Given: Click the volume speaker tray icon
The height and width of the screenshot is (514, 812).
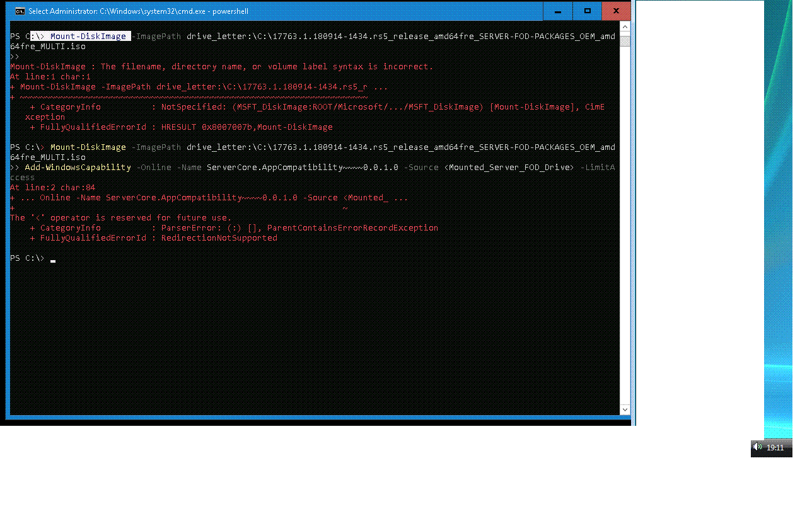Looking at the screenshot, I should [x=758, y=447].
